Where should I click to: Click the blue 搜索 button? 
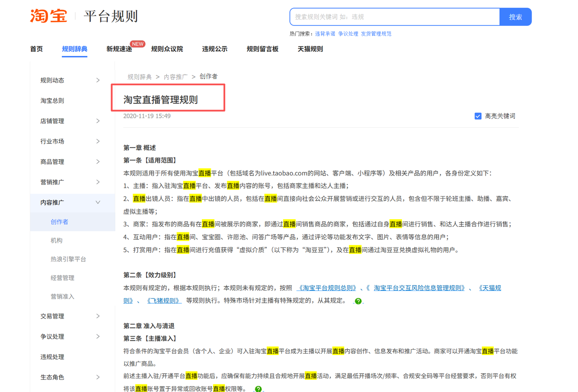click(x=516, y=17)
